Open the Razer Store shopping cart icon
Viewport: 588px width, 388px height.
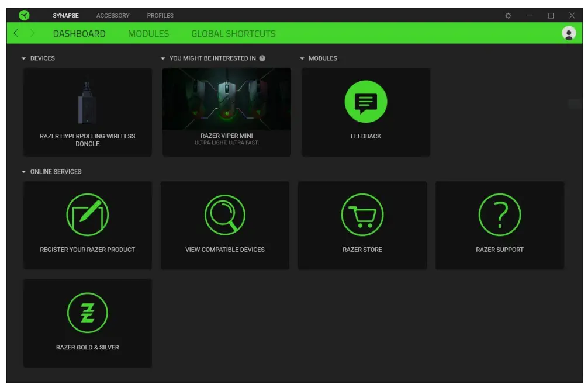362,214
